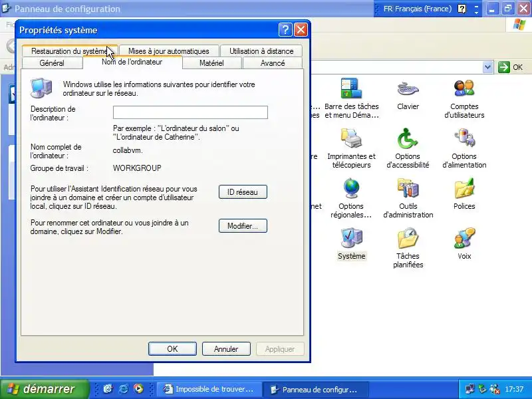This screenshot has height=399, width=532.
Task: Open Options d'accessibilité icon
Action: tap(408, 138)
